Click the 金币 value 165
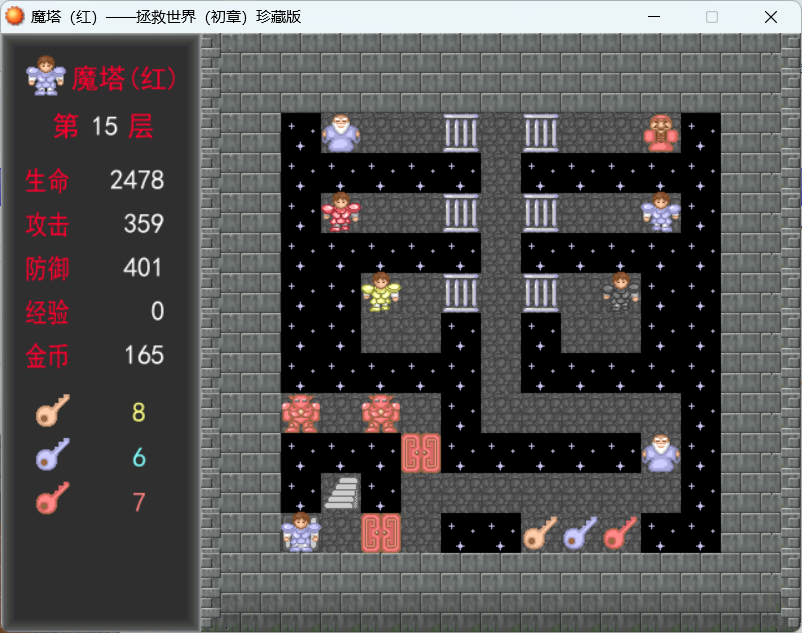802x633 pixels. tap(144, 355)
